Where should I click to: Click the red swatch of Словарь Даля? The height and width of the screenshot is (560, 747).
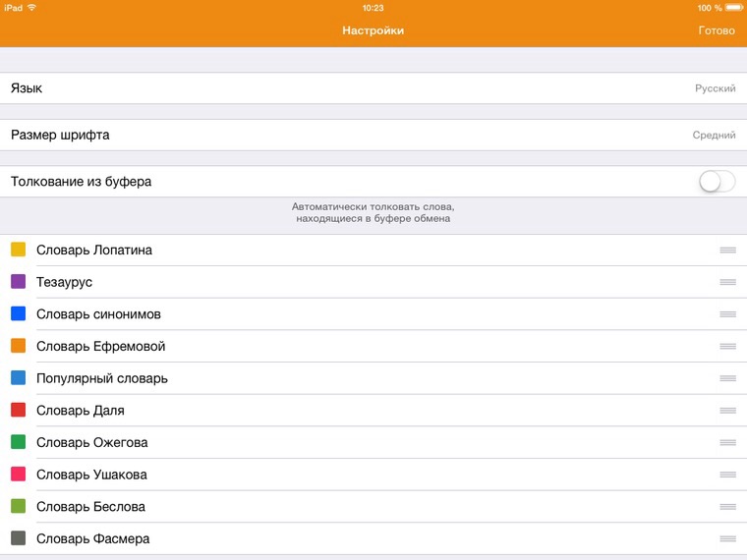(18, 410)
